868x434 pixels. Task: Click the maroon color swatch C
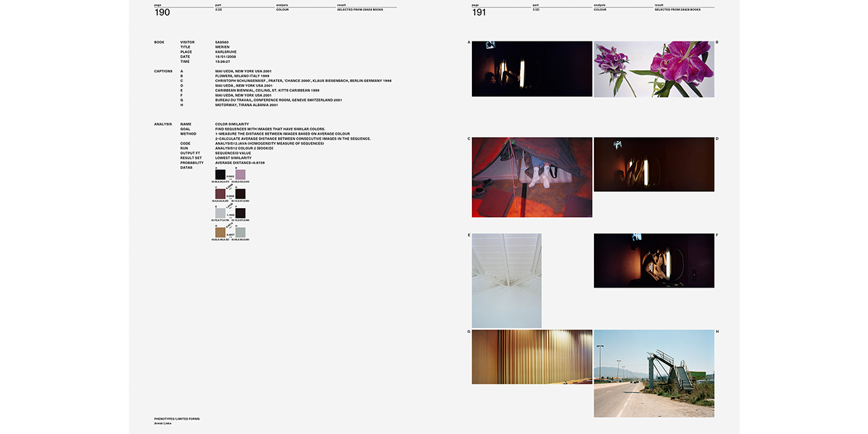pyautogui.click(x=220, y=194)
